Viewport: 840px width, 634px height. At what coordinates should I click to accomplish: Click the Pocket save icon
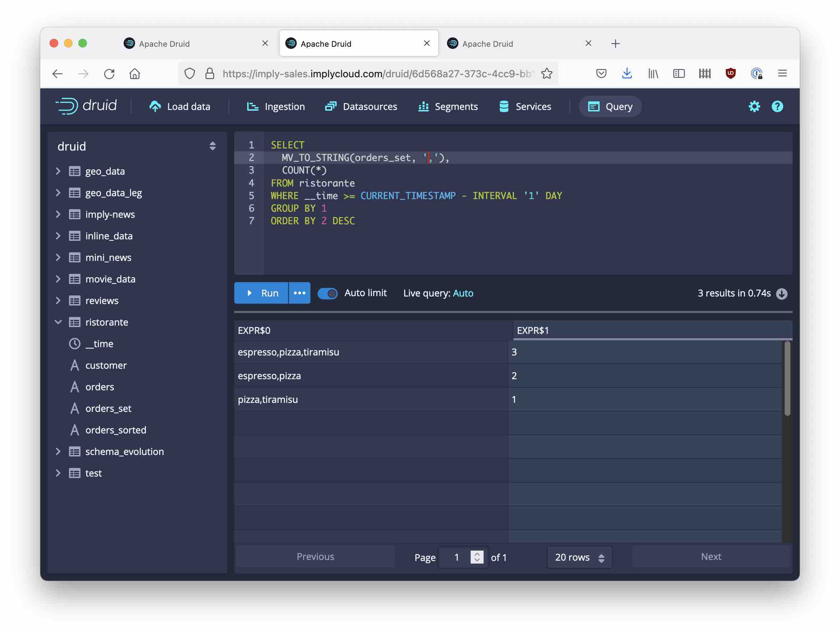click(x=601, y=73)
